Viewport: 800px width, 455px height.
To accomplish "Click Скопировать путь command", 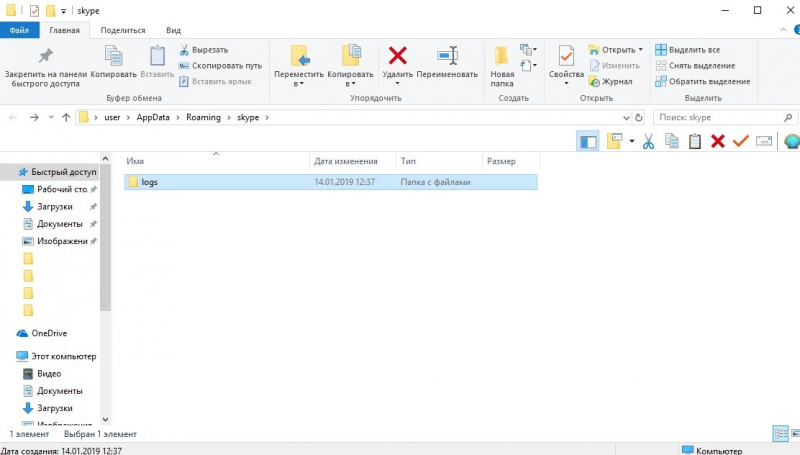I will point(220,66).
